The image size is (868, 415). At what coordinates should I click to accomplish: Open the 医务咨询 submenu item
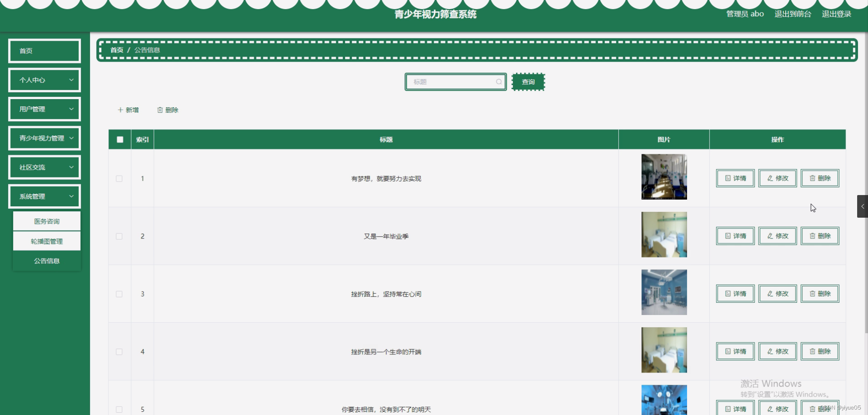coord(47,221)
